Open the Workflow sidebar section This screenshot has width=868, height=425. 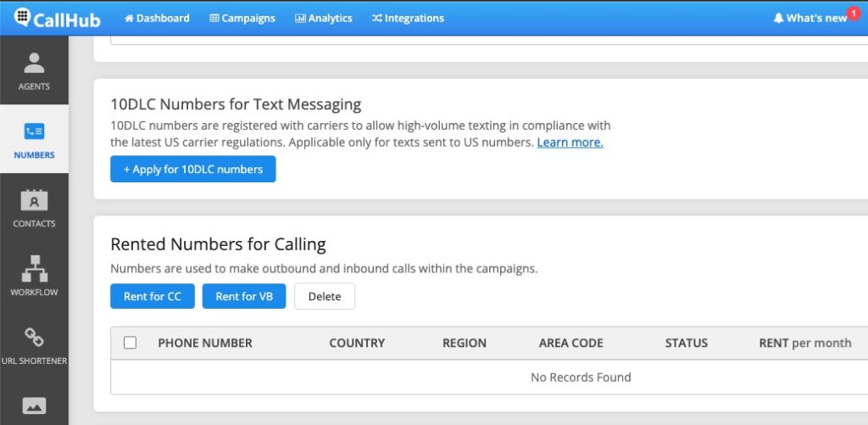(34, 276)
